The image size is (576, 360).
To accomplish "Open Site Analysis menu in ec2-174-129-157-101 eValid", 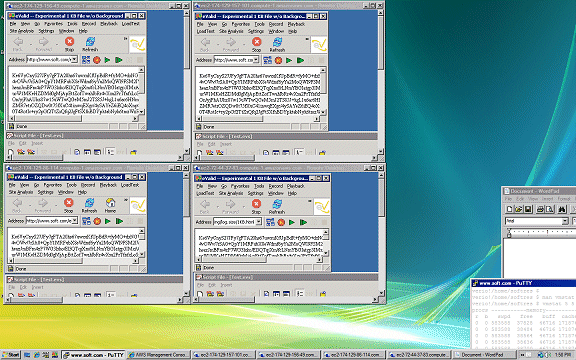I will tap(231, 31).
